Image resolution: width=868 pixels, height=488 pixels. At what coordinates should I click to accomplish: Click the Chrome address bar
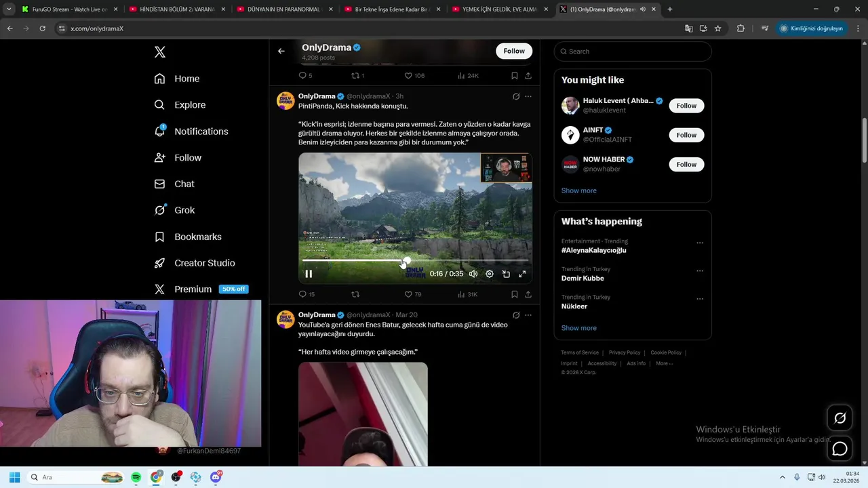tap(366, 28)
